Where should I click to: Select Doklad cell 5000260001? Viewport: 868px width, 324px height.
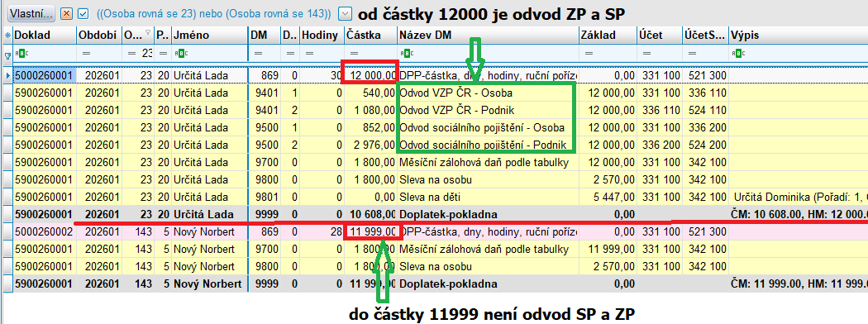[45, 76]
